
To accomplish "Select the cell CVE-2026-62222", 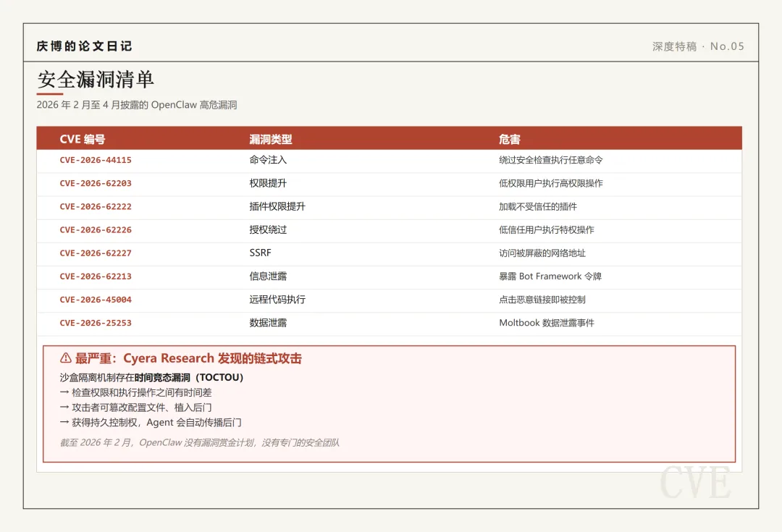I will tap(96, 206).
